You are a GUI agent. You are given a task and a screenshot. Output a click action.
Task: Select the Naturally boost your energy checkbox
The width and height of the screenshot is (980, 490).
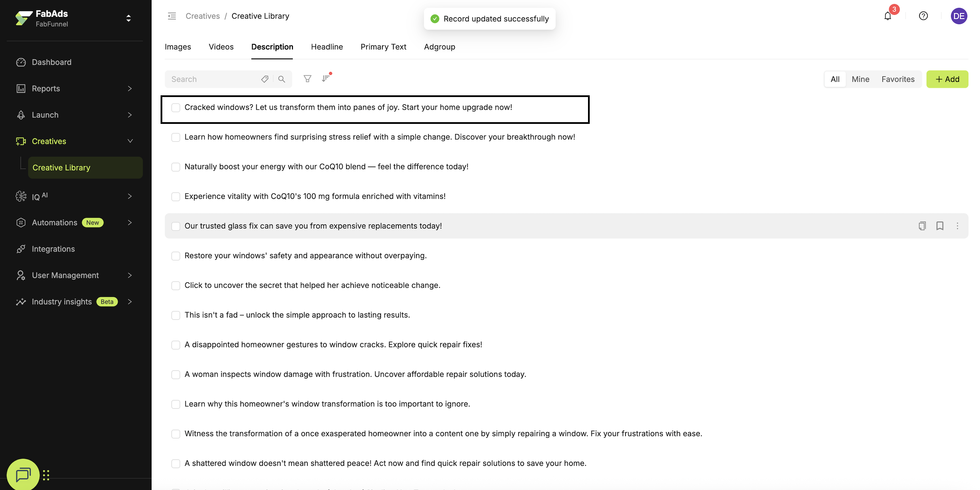176,167
